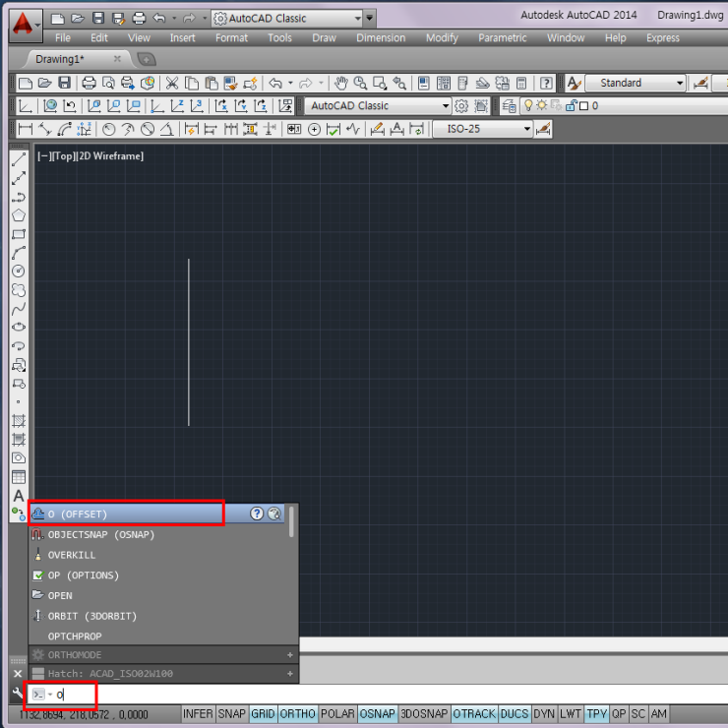
Task: Click the command suggestion list scrollbar
Action: tap(291, 521)
